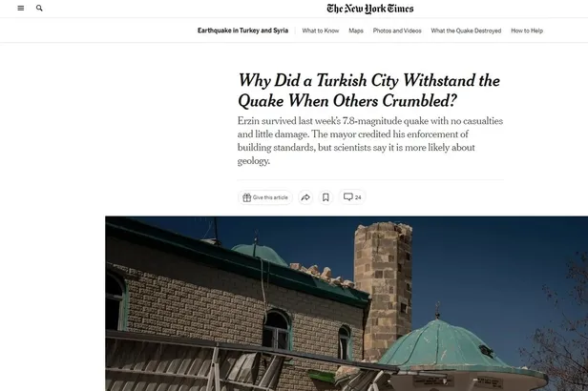Click the share arrow icon
The height and width of the screenshot is (391, 588).
click(x=305, y=197)
